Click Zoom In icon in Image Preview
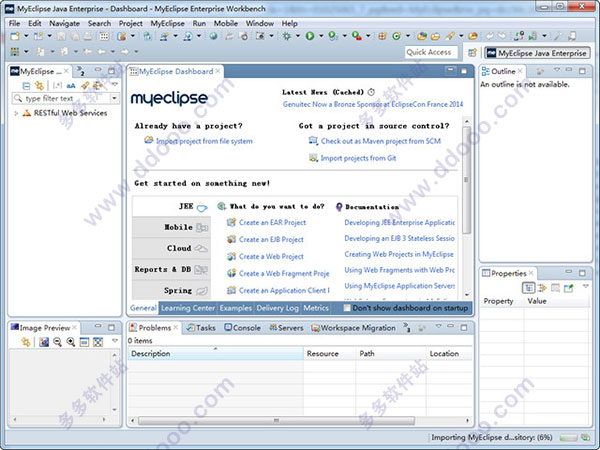This screenshot has width=600, height=450. (x=71, y=342)
